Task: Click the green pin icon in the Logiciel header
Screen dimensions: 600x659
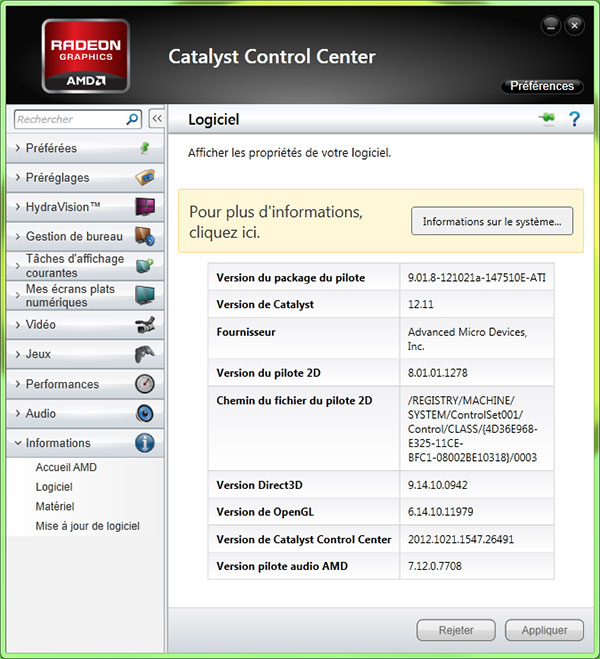Action: (547, 118)
